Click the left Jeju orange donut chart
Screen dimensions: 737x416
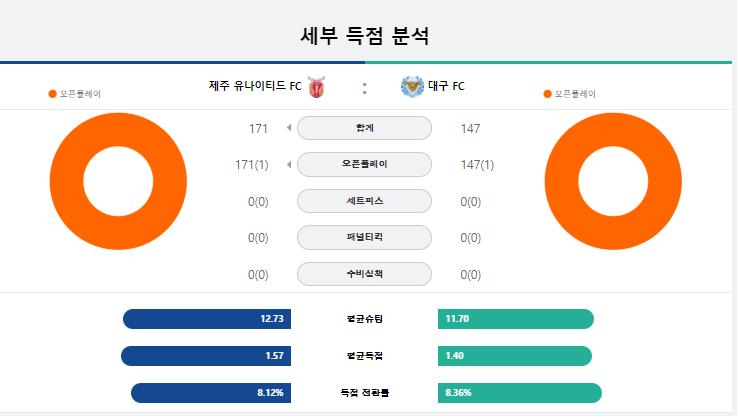coord(118,181)
